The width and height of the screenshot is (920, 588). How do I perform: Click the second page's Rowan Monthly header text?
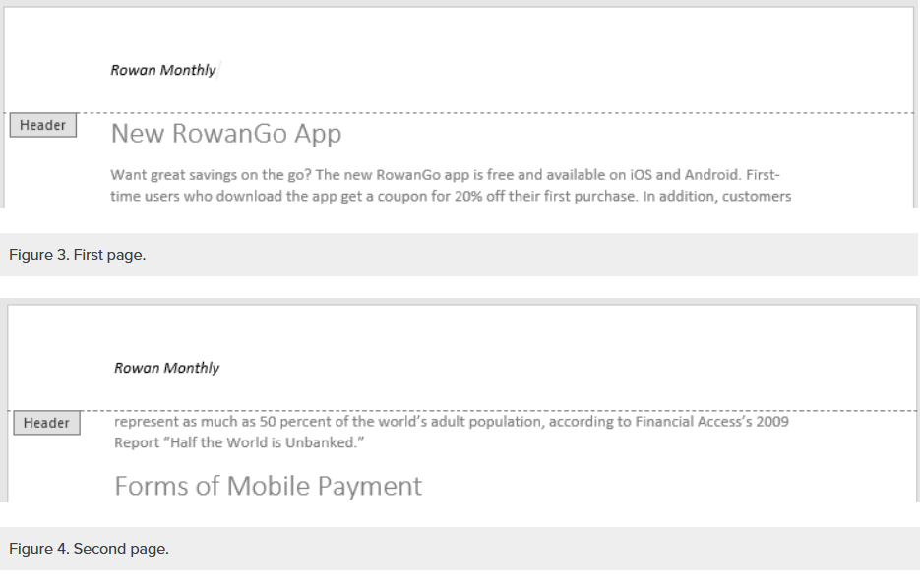coord(166,368)
